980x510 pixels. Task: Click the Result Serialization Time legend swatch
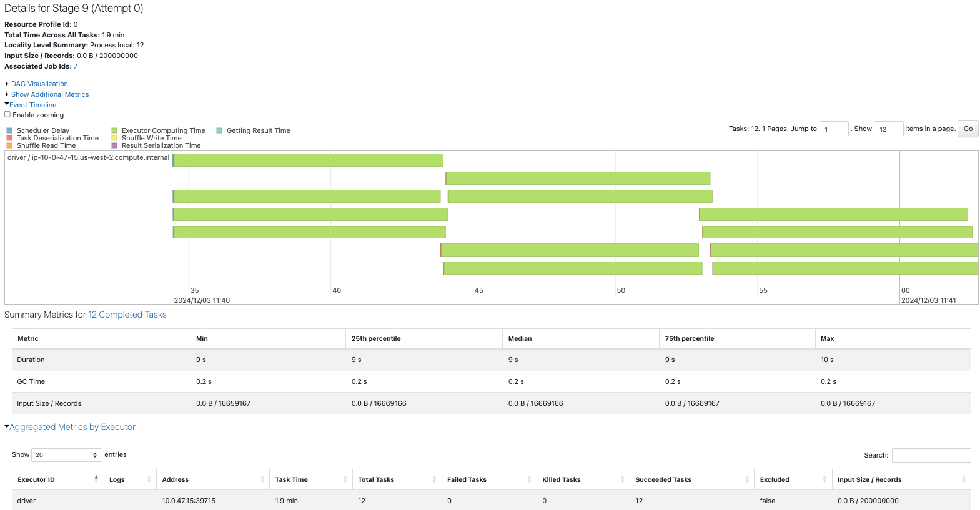114,145
